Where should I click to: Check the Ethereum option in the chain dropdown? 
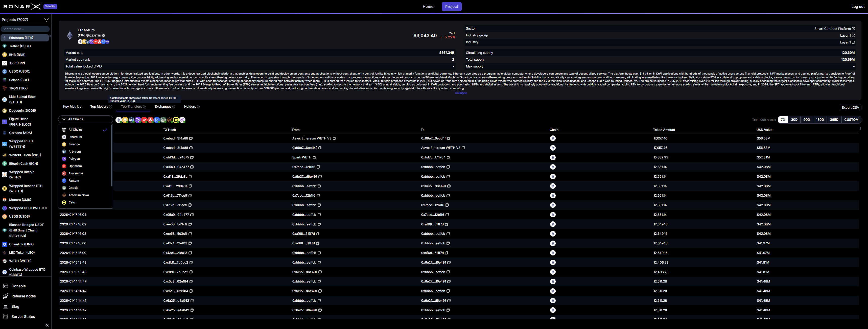click(x=75, y=137)
